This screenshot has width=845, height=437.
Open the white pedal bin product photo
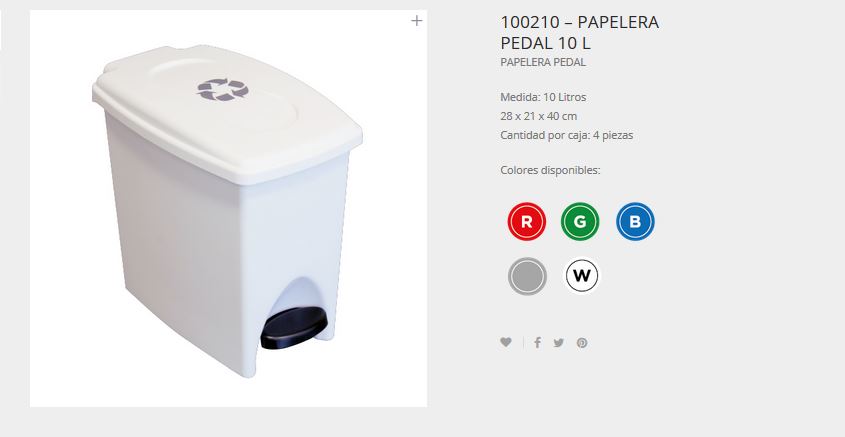[x=228, y=208]
